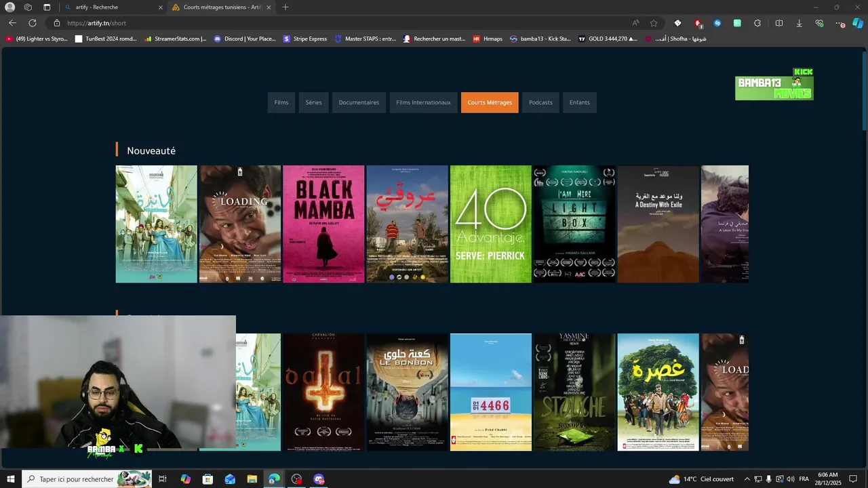
Task: Open 'A Destiny With Exile' poster
Action: tap(658, 224)
